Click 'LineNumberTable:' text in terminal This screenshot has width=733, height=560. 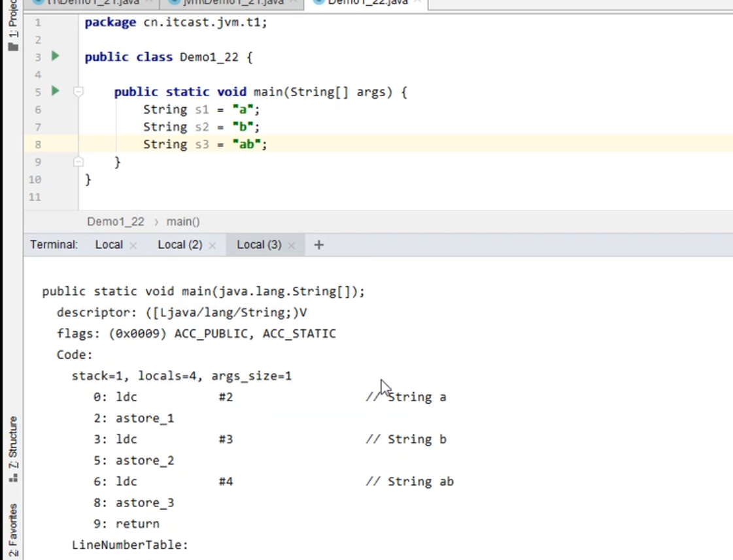(130, 545)
